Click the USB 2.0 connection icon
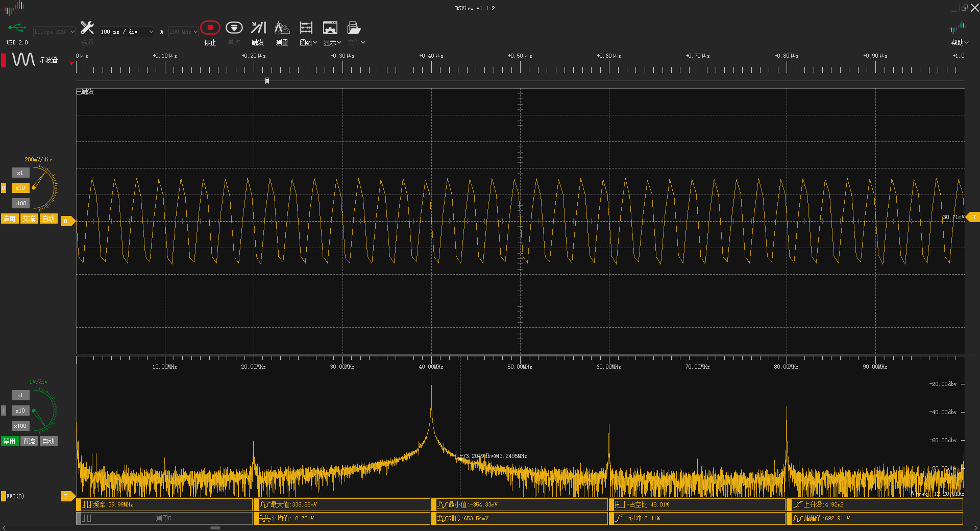This screenshot has height=531, width=980. tap(17, 28)
